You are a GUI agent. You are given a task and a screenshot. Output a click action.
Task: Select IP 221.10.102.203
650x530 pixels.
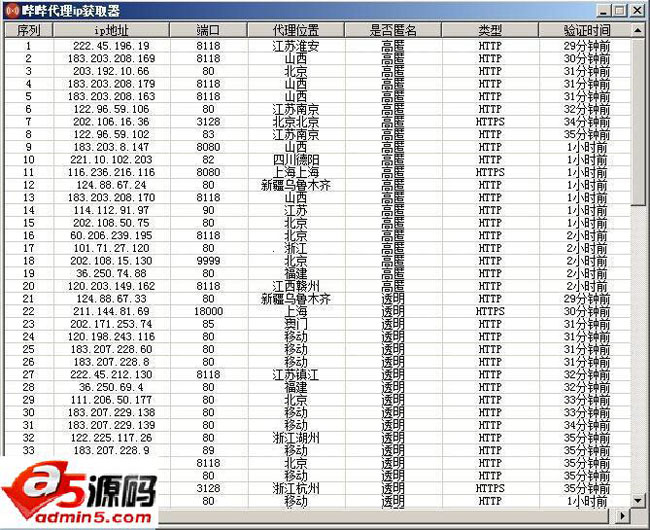[x=111, y=160]
